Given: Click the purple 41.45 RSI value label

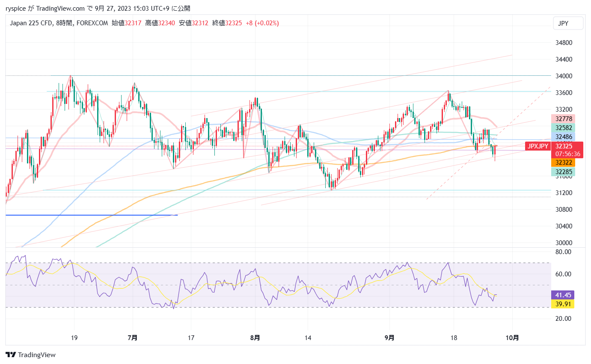Looking at the screenshot, I should point(563,295).
